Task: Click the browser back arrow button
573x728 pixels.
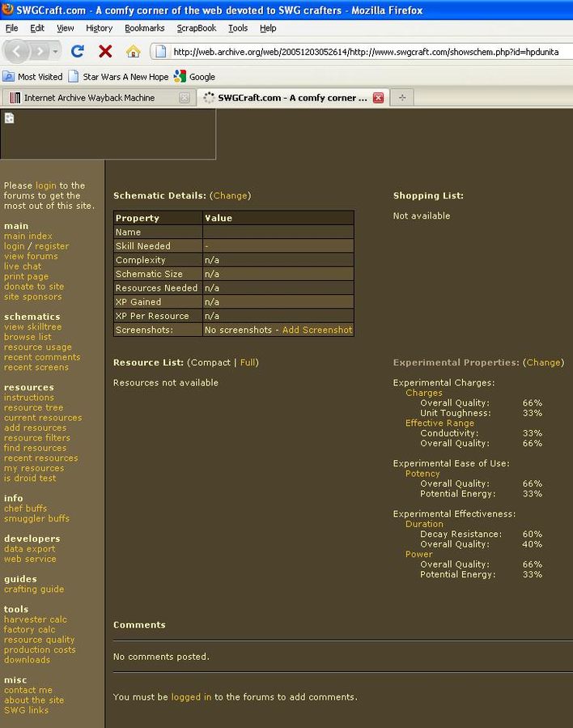Action: (17, 51)
